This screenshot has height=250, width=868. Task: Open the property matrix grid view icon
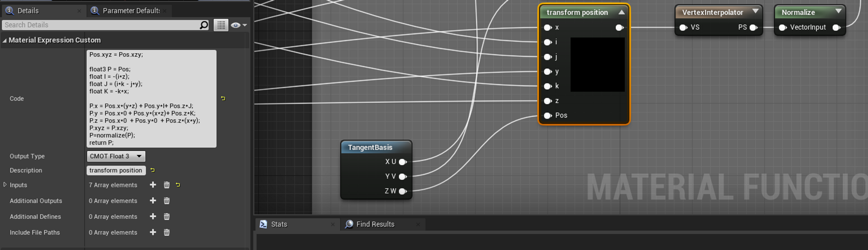pos(221,25)
